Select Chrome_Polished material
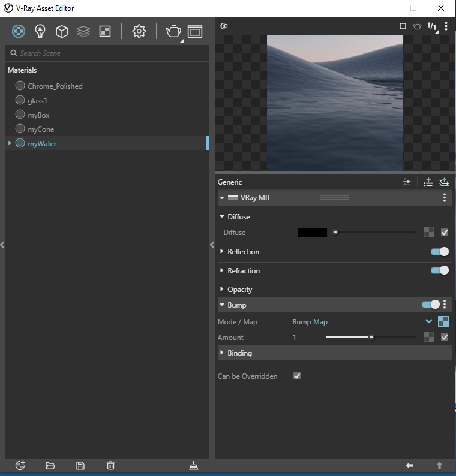456x476 pixels. tap(55, 86)
